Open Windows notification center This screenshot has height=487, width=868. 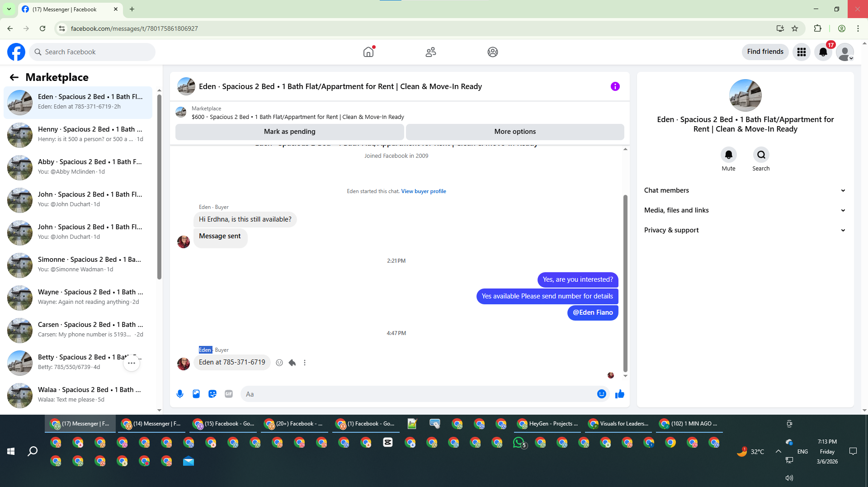pos(853,451)
